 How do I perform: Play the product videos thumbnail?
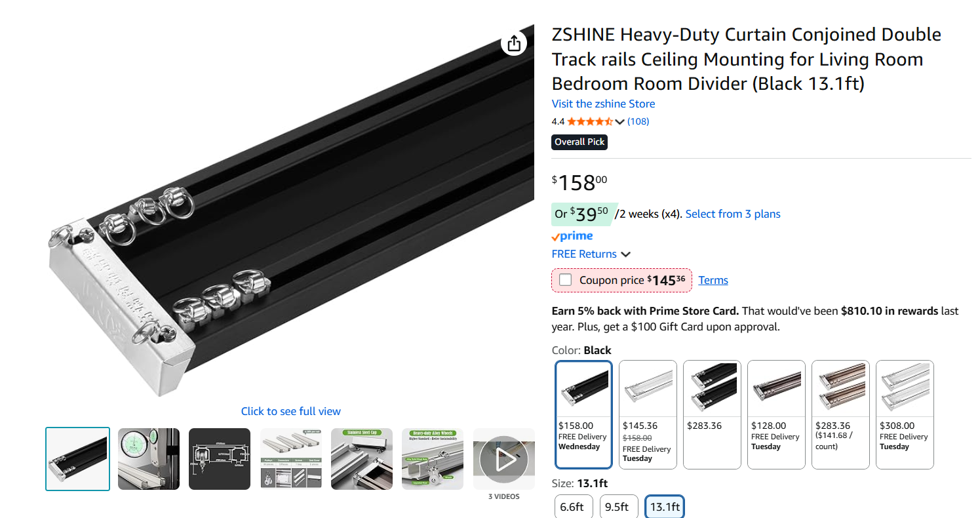pyautogui.click(x=503, y=459)
